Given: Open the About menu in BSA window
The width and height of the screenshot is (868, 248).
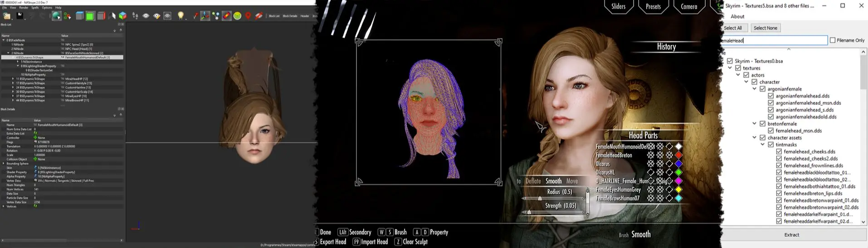Looking at the screenshot, I should [x=737, y=16].
